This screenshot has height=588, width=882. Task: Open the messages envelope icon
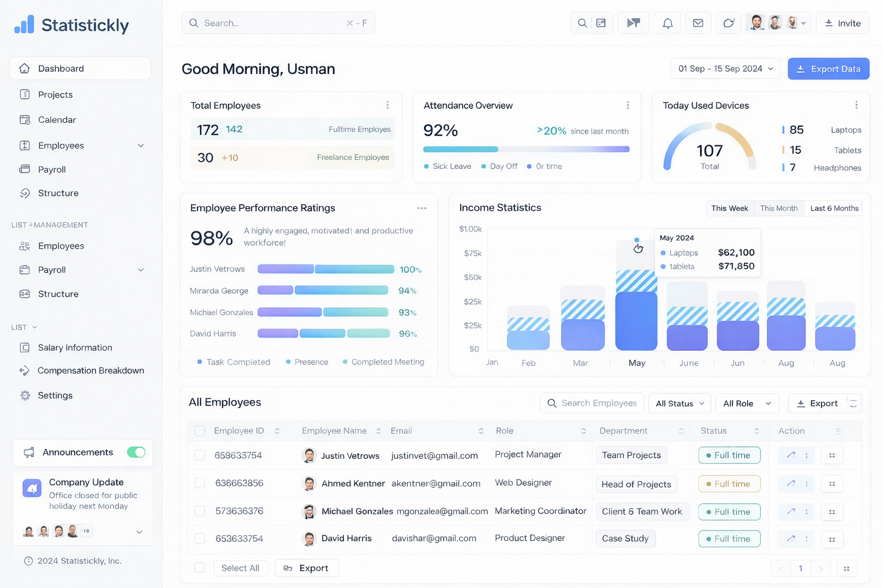point(698,23)
